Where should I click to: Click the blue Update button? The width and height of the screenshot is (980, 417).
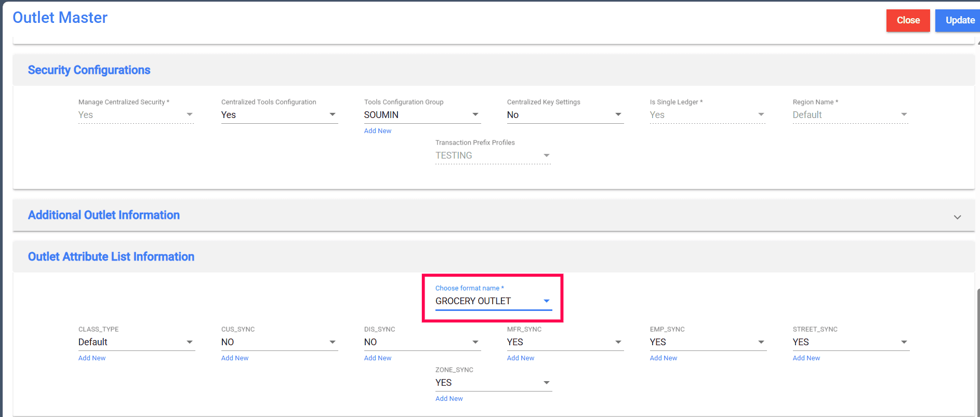959,20
